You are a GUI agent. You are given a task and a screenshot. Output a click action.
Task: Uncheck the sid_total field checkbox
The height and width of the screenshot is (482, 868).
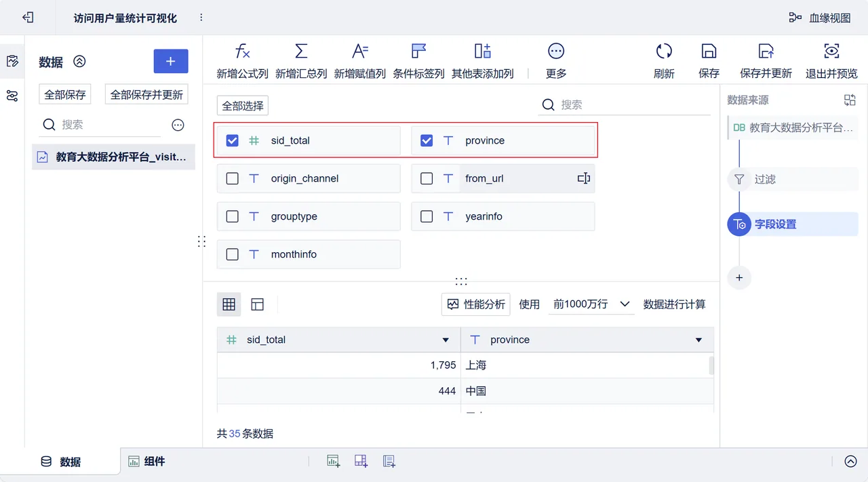coord(233,140)
